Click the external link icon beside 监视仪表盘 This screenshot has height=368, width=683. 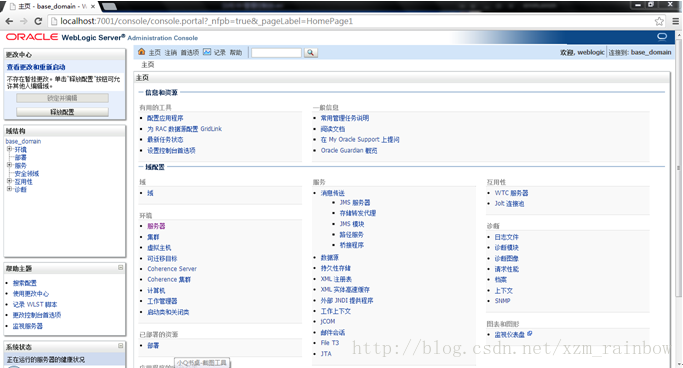click(530, 334)
